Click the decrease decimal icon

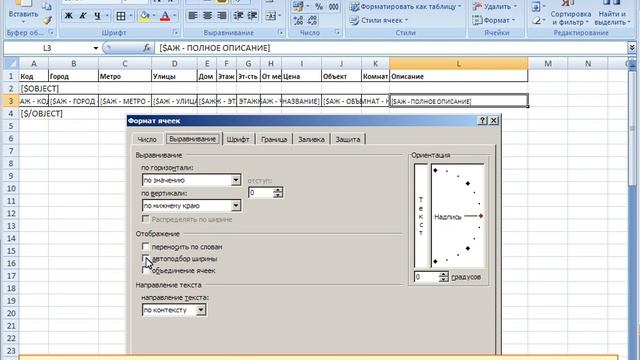[x=312, y=20]
